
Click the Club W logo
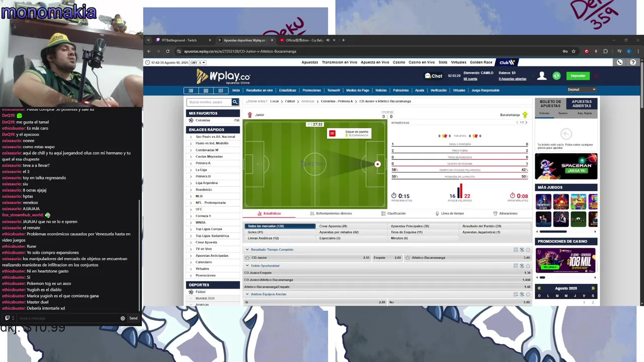click(507, 62)
